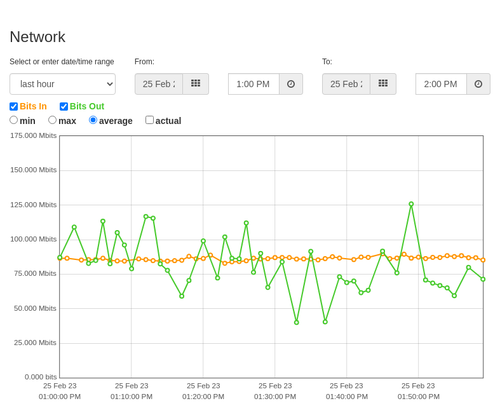Viewport: 500px width, 403px height.
Task: Open the From time clock picker icon
Action: [291, 84]
